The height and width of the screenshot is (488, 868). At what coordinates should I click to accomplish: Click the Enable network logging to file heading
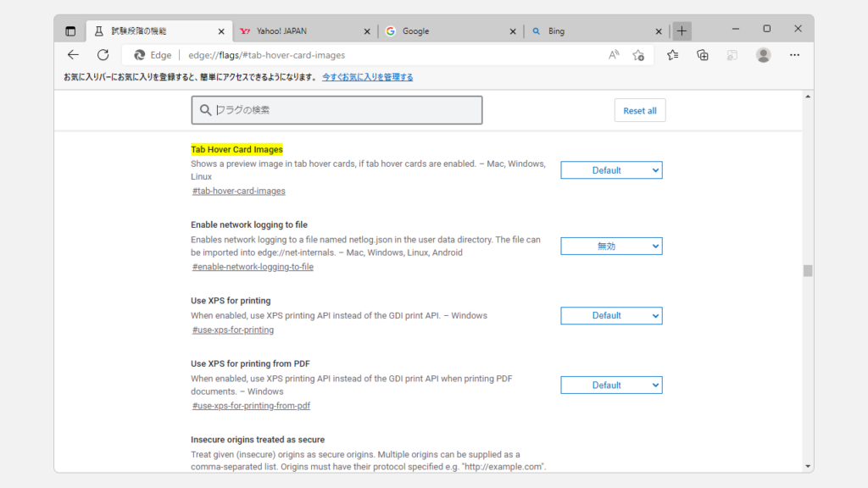click(249, 225)
